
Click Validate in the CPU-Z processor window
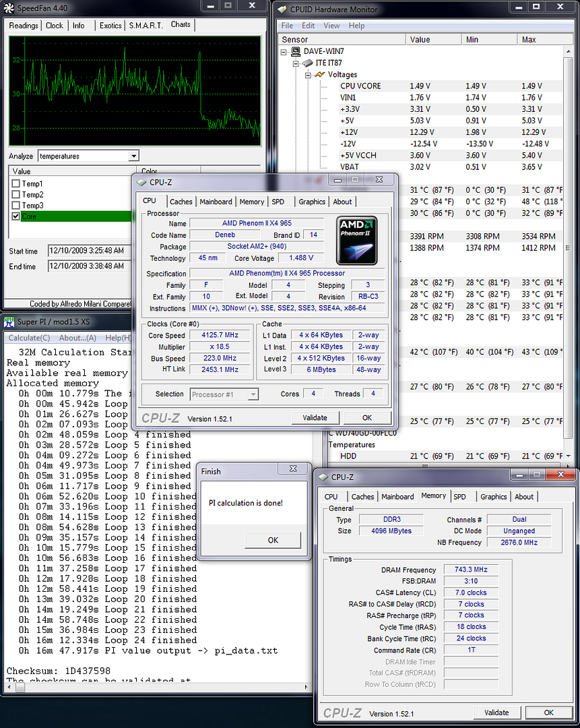tap(315, 418)
